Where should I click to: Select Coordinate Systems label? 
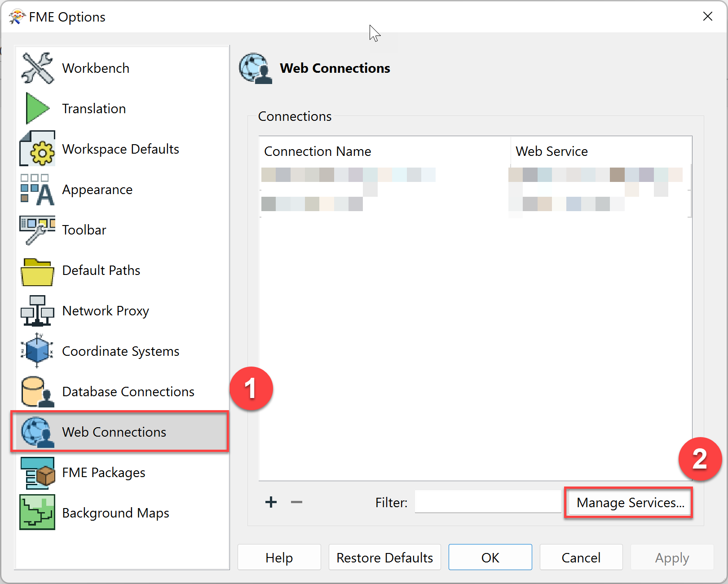click(121, 351)
